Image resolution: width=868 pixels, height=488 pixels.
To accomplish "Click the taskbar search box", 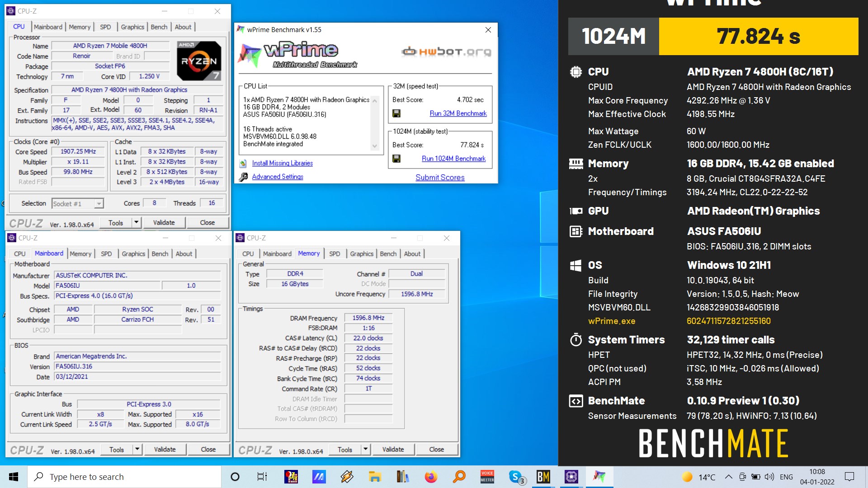I will [x=124, y=477].
